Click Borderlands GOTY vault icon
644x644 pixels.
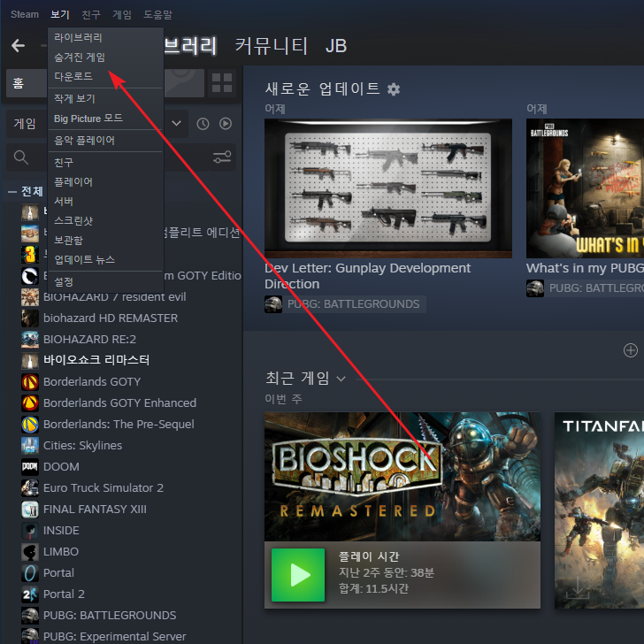30,381
